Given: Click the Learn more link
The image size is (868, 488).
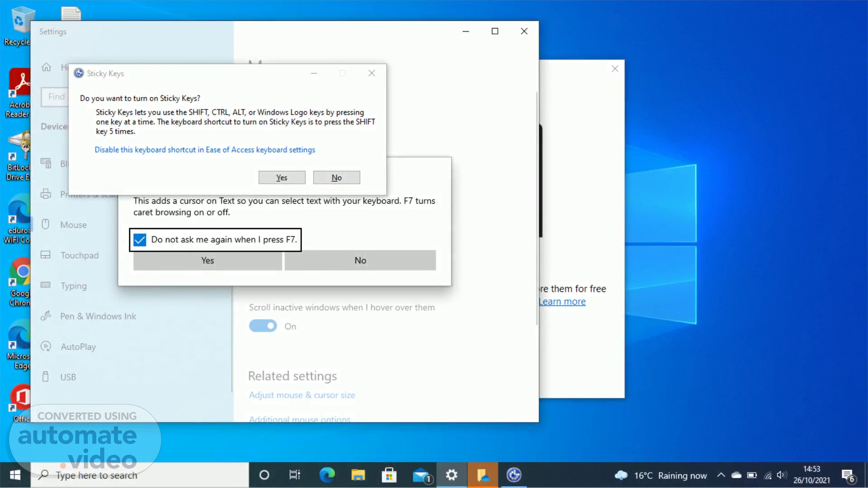Looking at the screenshot, I should (562, 301).
